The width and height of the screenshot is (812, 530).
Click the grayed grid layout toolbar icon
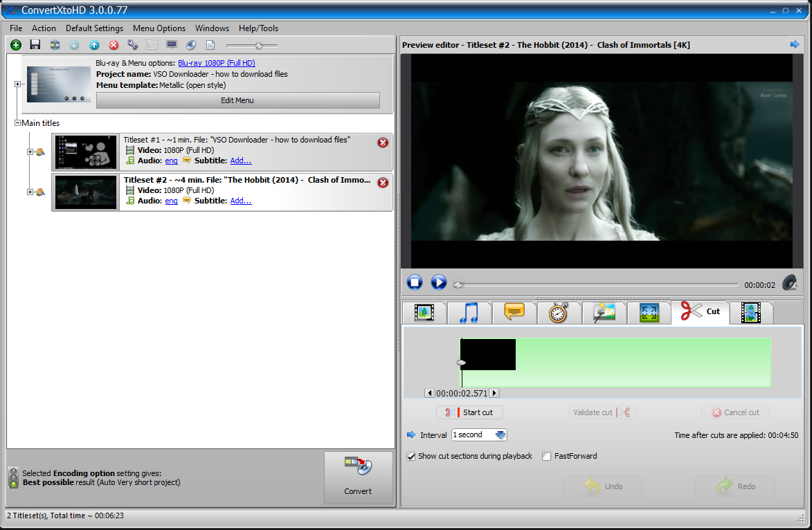click(152, 45)
